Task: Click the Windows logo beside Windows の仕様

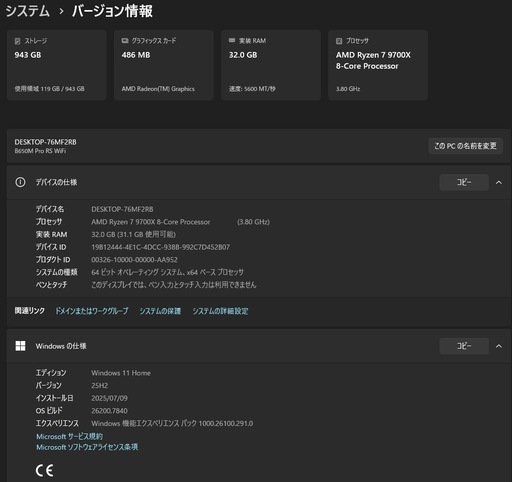Action: pyautogui.click(x=20, y=346)
